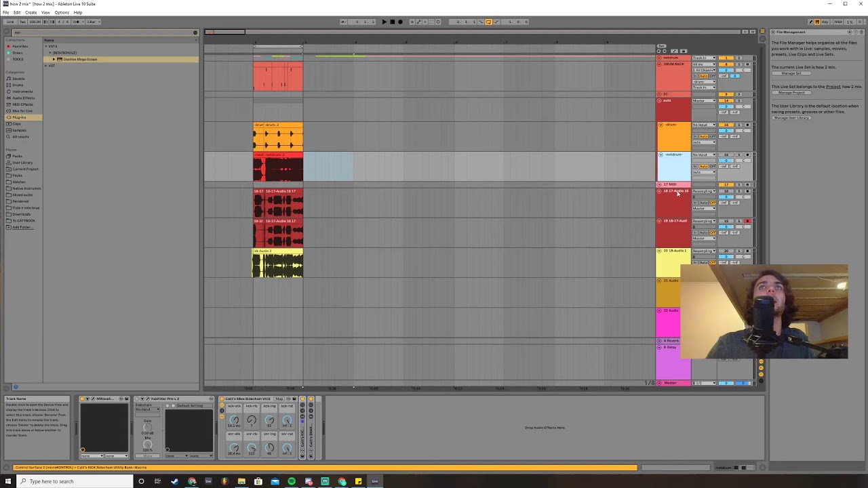Click the Link button in the transport bar
The height and width of the screenshot is (488, 868).
tap(11, 22)
